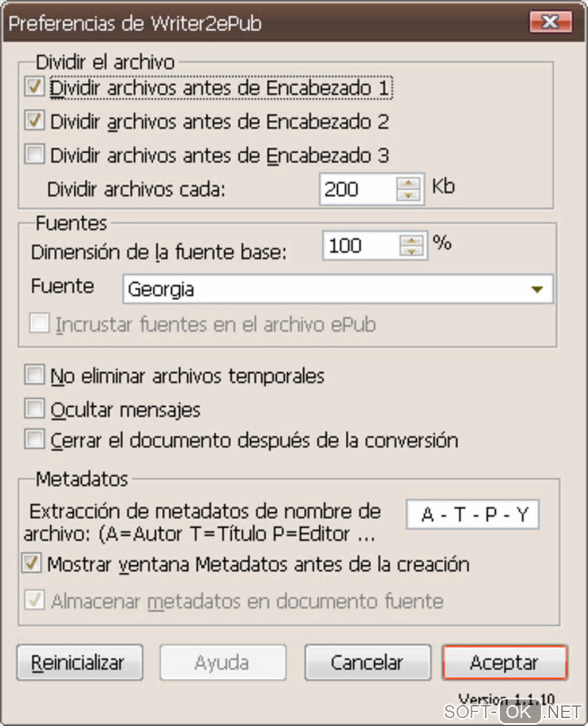Decrease base font dimension percentage
This screenshot has width=588, height=726.
coord(412,252)
